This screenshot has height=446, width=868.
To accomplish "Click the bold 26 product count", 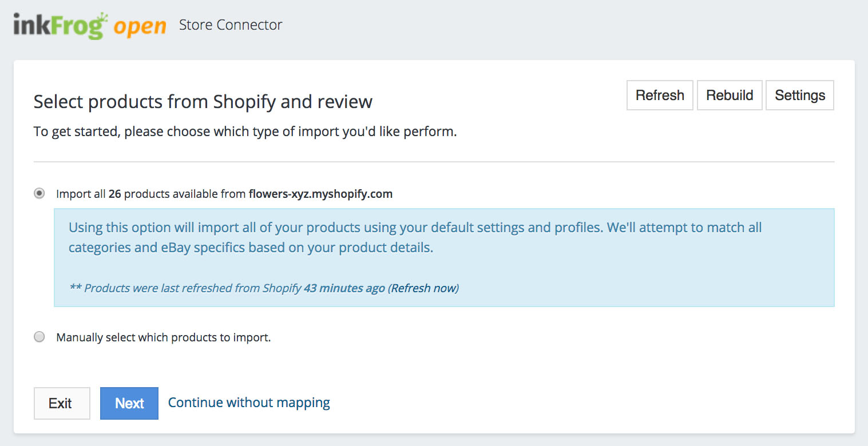I will tap(114, 194).
